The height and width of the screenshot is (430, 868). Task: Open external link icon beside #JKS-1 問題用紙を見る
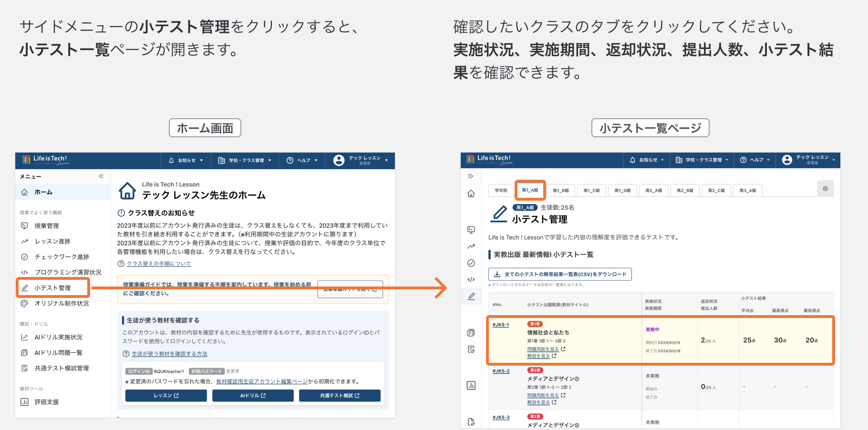coord(563,349)
